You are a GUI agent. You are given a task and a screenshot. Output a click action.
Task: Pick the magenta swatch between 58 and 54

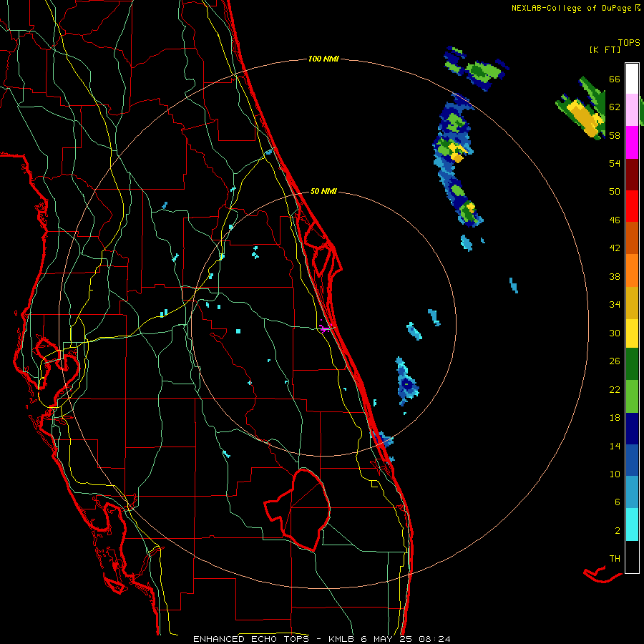pyautogui.click(x=632, y=142)
